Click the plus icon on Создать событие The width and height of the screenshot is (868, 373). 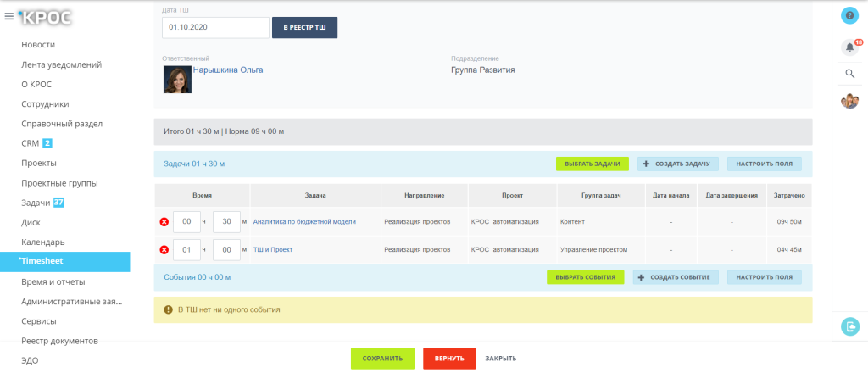(641, 277)
